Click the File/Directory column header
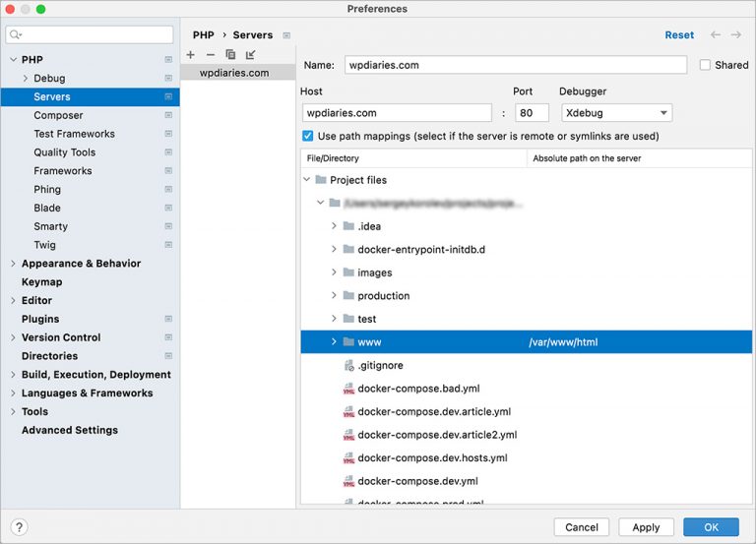This screenshot has width=756, height=544. tap(414, 158)
